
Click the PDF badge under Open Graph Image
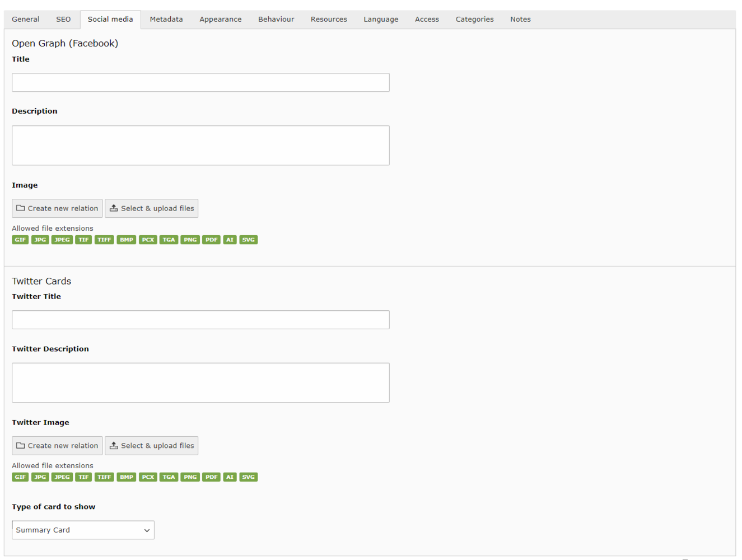point(211,240)
